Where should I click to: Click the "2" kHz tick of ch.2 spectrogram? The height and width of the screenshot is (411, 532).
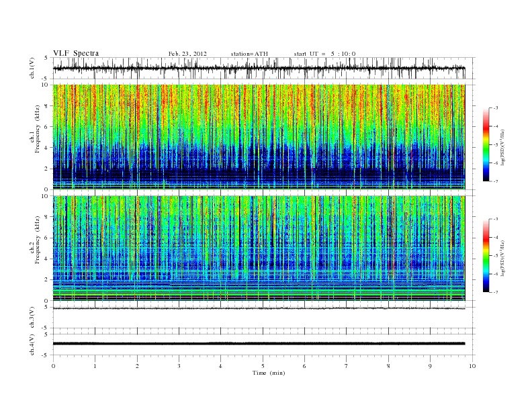tap(46, 280)
